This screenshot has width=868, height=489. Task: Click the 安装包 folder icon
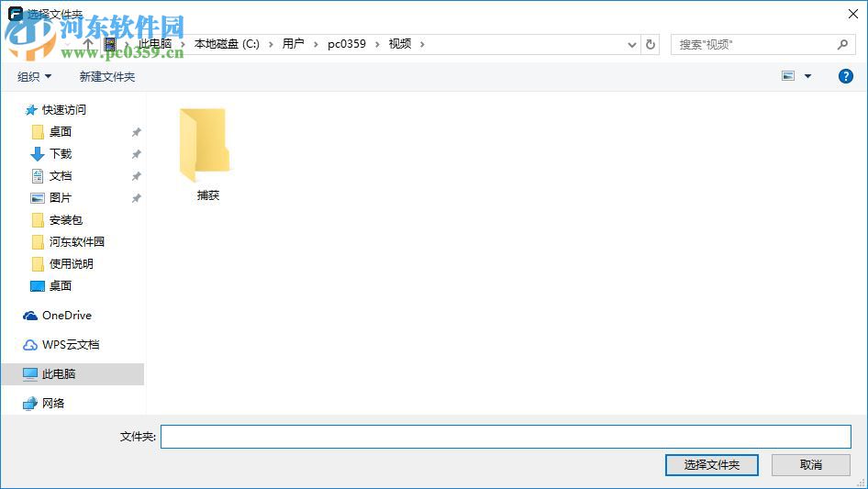(38, 220)
